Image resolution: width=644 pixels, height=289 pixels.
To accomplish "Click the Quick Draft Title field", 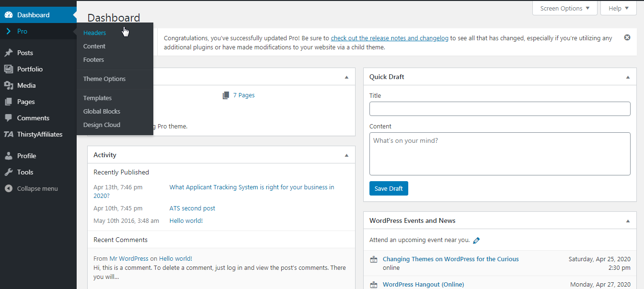I will [x=500, y=109].
